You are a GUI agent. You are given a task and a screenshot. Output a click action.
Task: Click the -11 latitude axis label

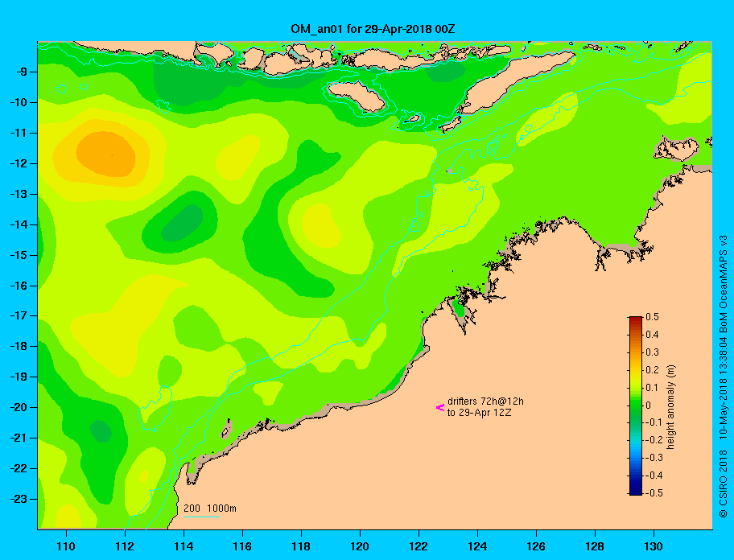tap(19, 133)
